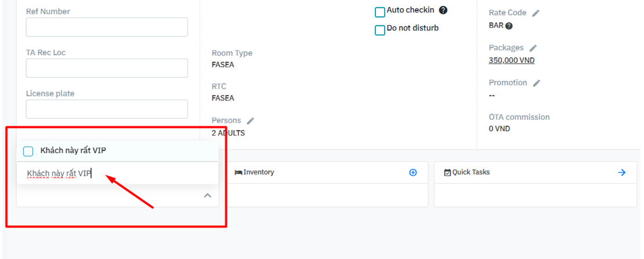Tick the Do not disturb checkbox
The image size is (644, 259).
(x=380, y=30)
